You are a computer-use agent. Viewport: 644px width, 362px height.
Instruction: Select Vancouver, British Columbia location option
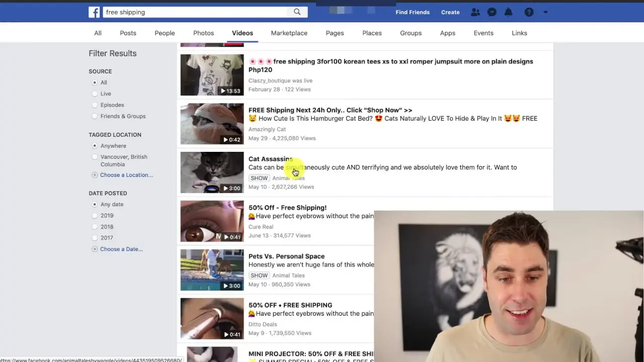pyautogui.click(x=95, y=157)
